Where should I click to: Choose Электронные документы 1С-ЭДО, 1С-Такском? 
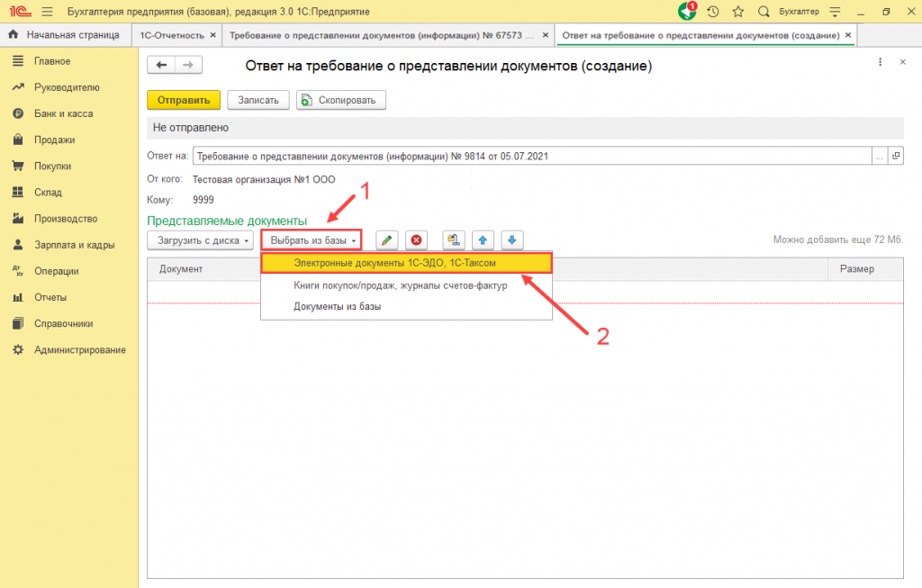click(x=406, y=263)
